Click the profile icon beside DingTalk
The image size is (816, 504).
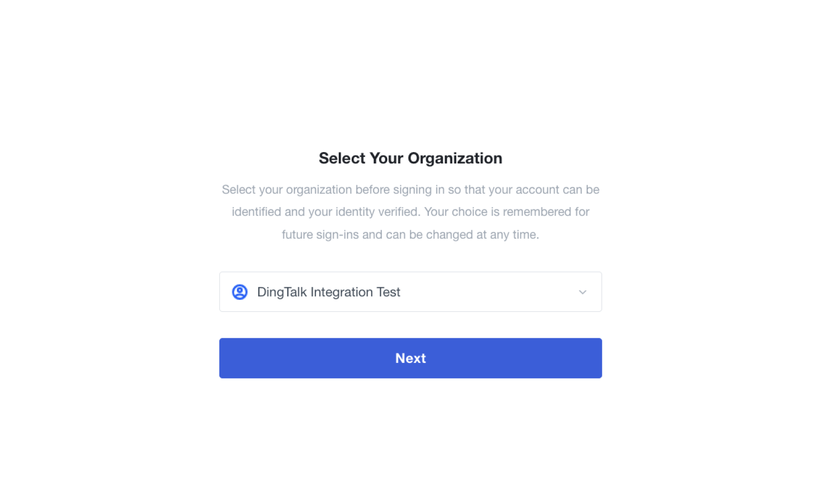click(x=239, y=292)
